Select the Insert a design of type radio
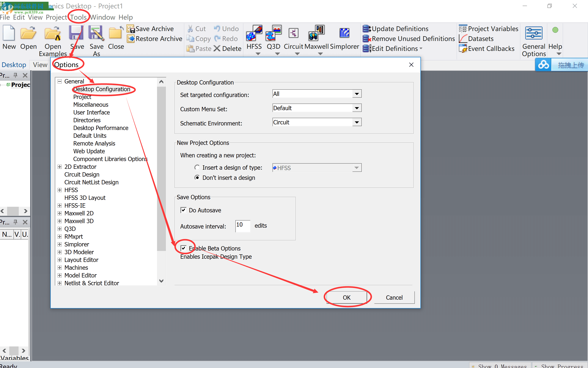 click(x=197, y=168)
